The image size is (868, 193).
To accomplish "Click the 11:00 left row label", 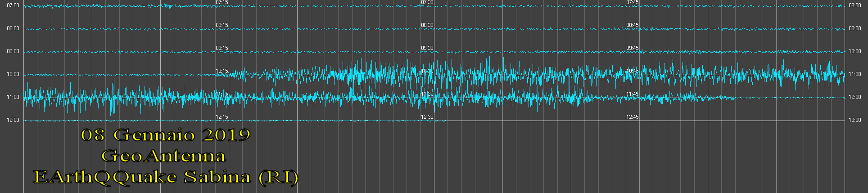I will [x=13, y=97].
